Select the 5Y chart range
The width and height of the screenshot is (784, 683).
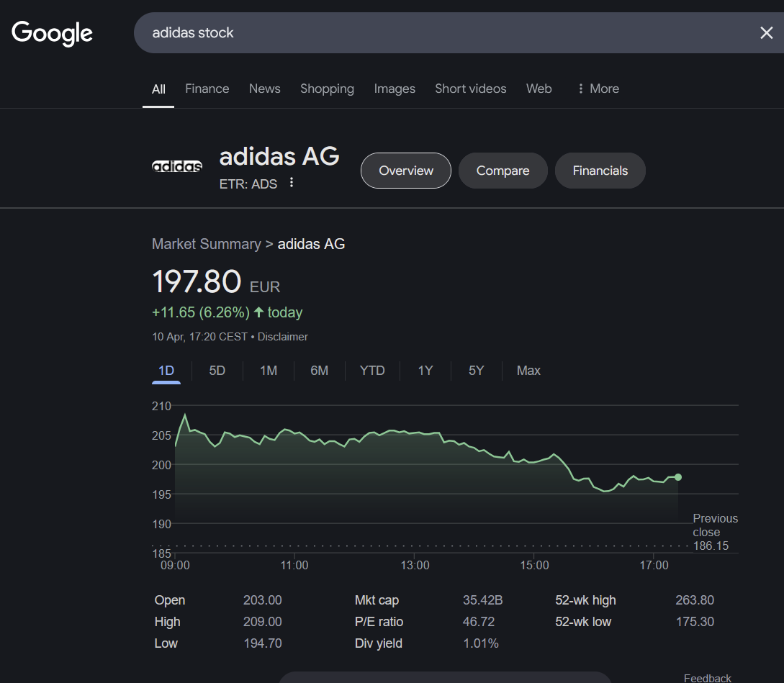[476, 371]
